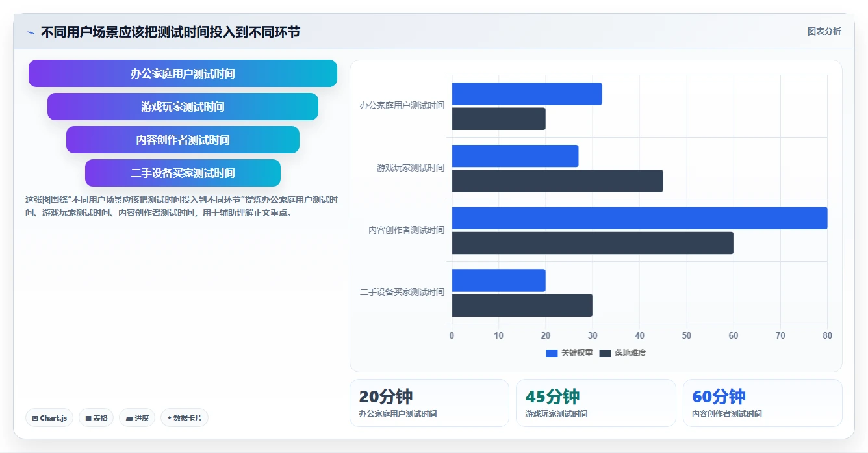868x453 pixels.
Task: Click the 游戏玩家测试时间 caption under 45分钟
Action: point(556,414)
